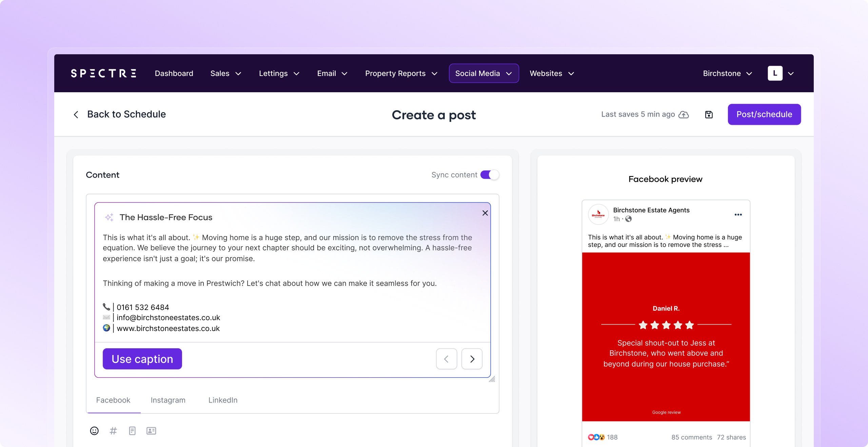Open the three-dot menu on Facebook preview
Viewport: 868px width, 447px height.
tap(738, 215)
